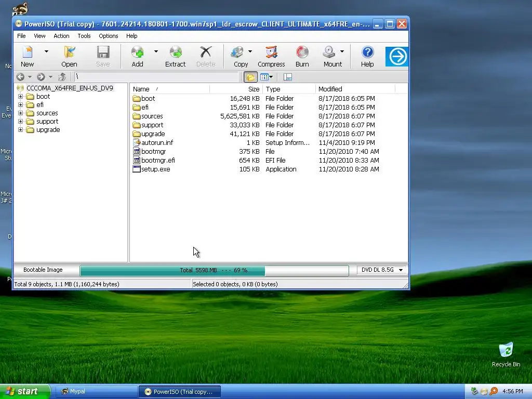This screenshot has width=532, height=399.
Task: Open the Help menu
Action: click(131, 36)
